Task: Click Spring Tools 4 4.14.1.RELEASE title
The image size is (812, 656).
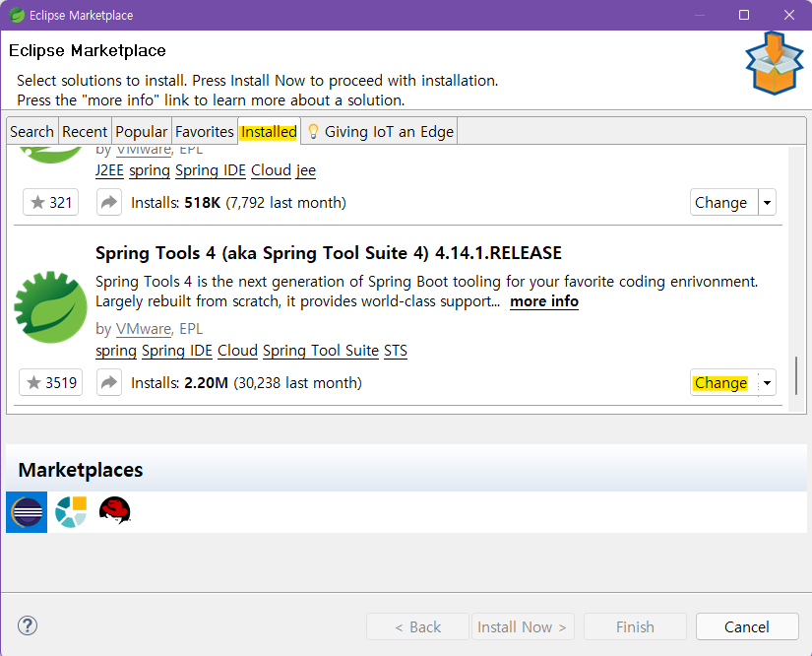Action: click(x=329, y=253)
